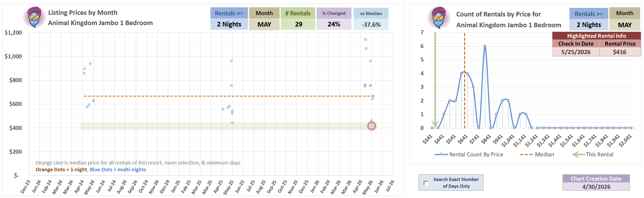
Task: Open the MAY month selector in left chart
Action: pos(264,24)
